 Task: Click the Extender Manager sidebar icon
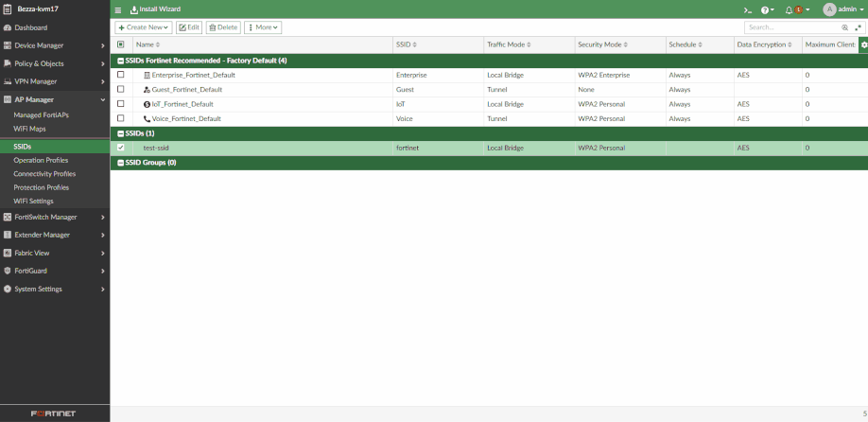tap(8, 235)
